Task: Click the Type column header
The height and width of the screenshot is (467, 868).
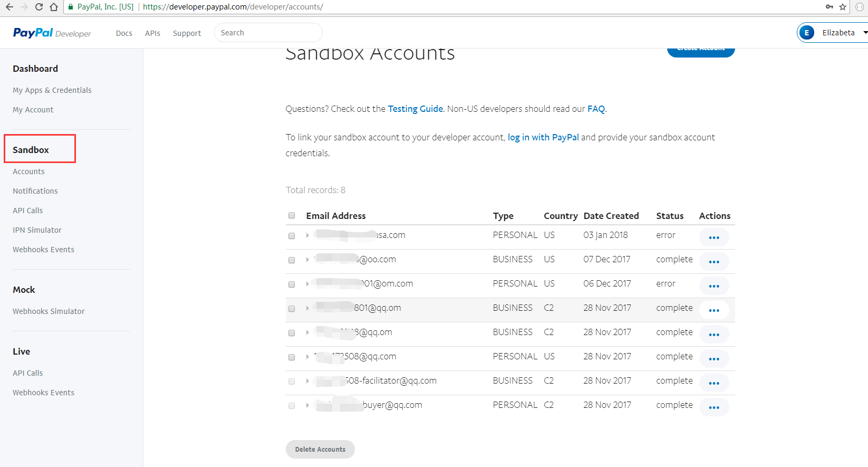Action: (503, 216)
